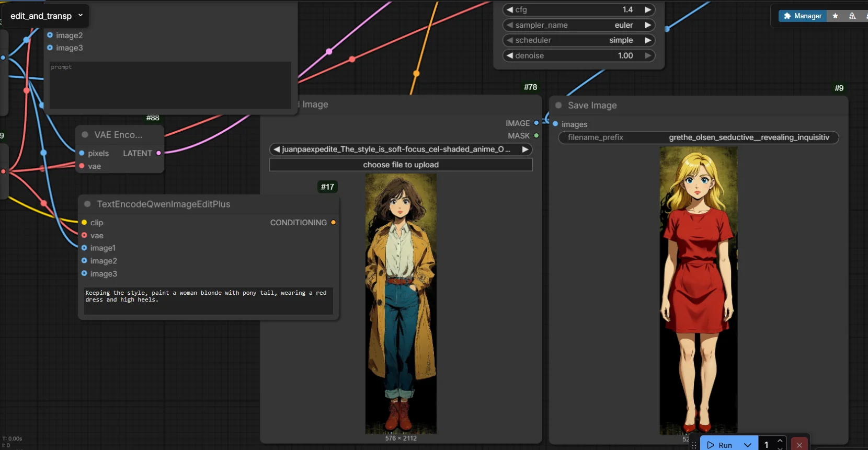Click image2 input socket on TextEncodeQwenImageEditPlus
The width and height of the screenshot is (868, 450).
(x=84, y=260)
